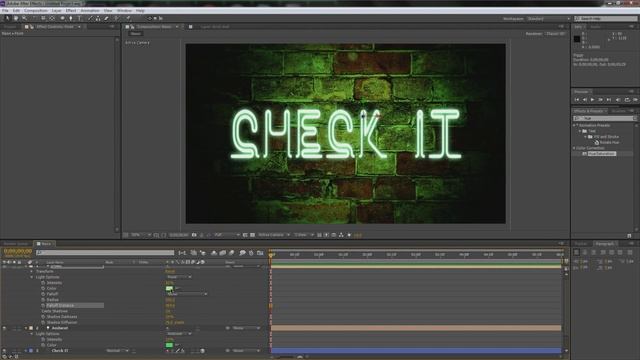
Task: Collapse the Animation Presets group
Action: 575,125
